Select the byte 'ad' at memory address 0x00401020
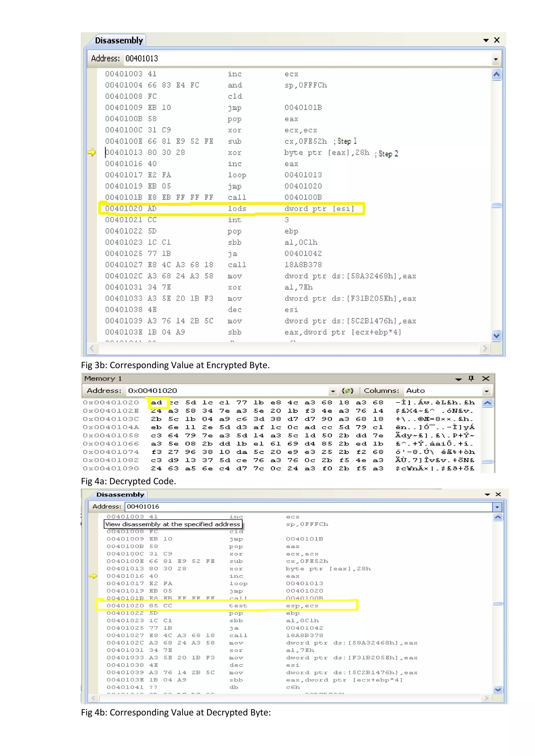The width and height of the screenshot is (535, 756). (x=156, y=402)
